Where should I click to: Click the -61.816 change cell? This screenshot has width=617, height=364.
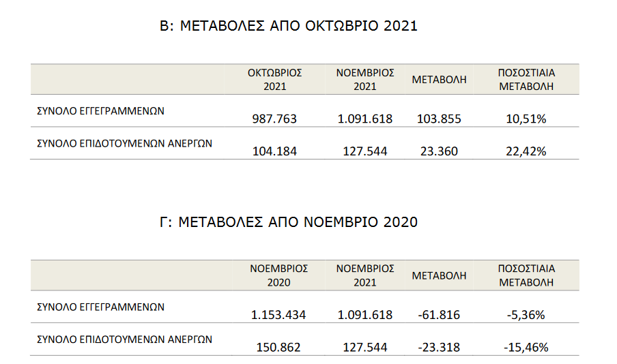[439, 315]
